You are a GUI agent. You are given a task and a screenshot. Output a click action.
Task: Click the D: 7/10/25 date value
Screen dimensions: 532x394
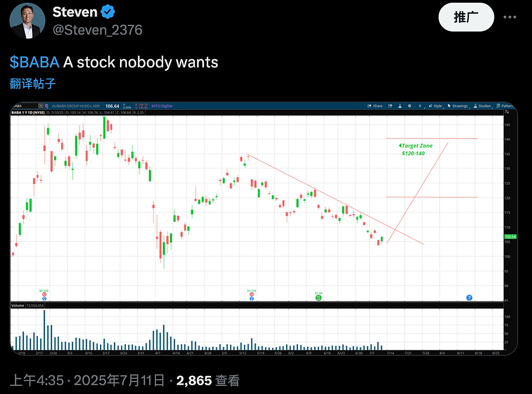click(x=55, y=112)
